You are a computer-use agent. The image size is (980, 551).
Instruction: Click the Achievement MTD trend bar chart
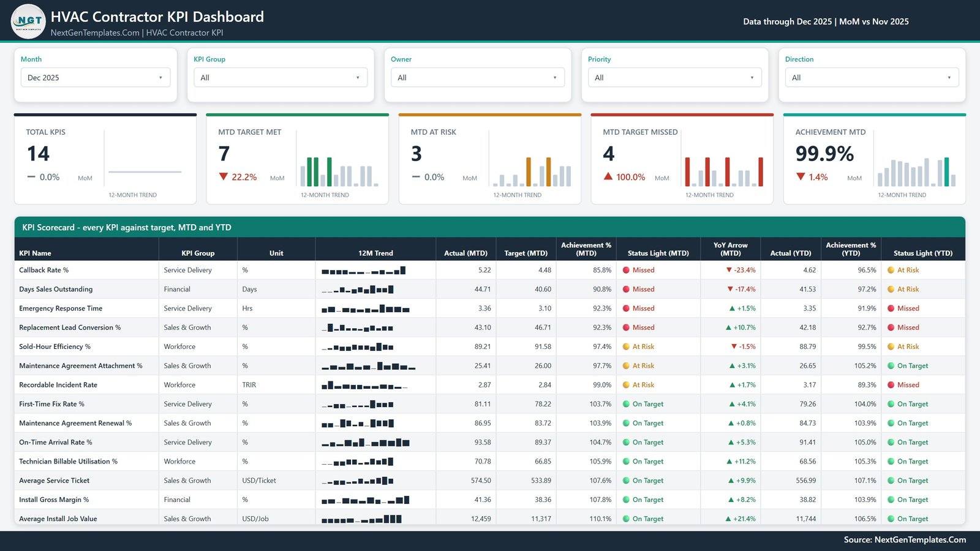(x=916, y=171)
